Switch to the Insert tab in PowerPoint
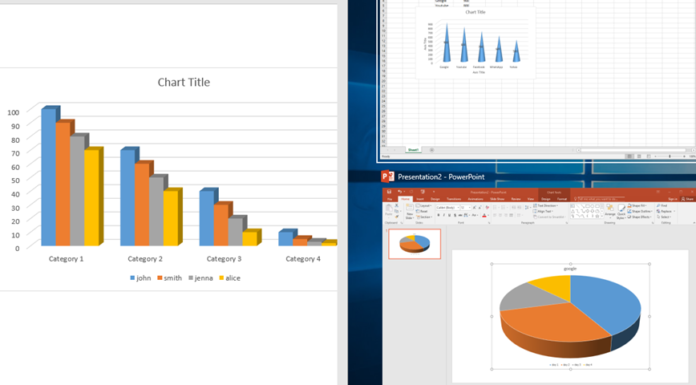 click(x=420, y=199)
